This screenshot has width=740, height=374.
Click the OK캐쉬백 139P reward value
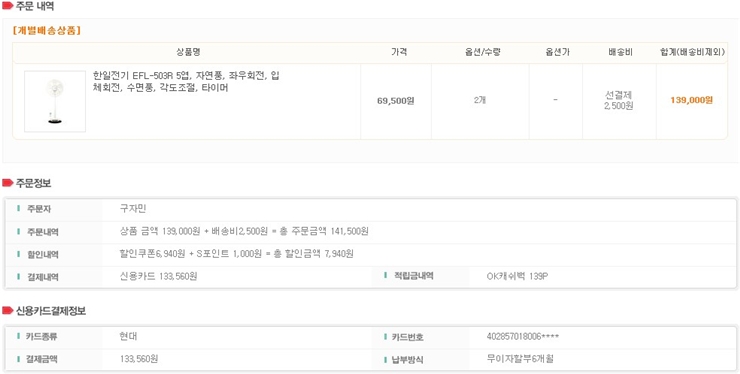click(517, 277)
